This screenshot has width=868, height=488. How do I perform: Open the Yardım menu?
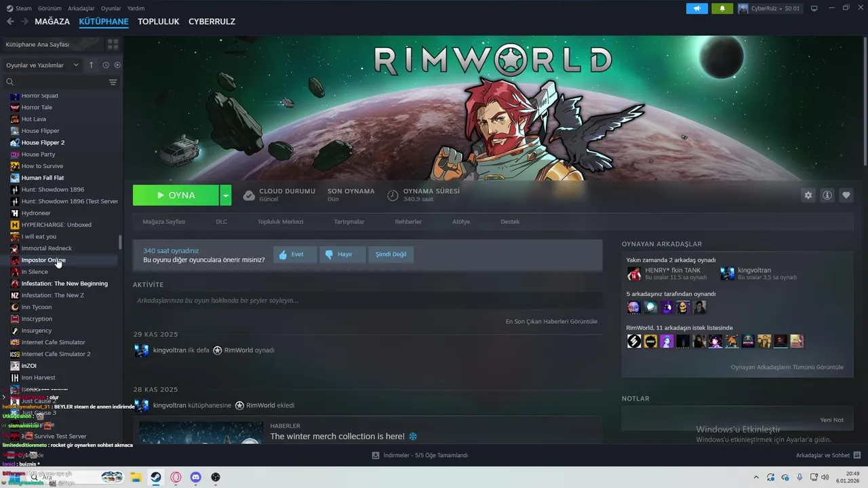[136, 8]
